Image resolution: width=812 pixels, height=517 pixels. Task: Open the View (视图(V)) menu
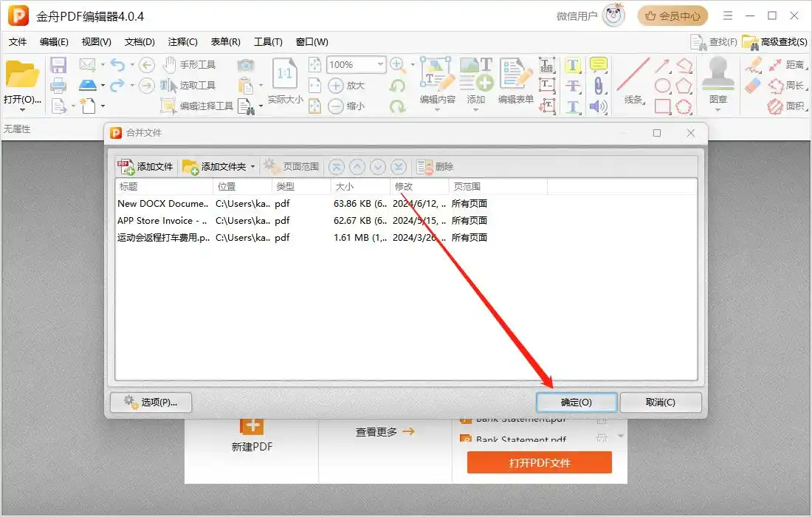click(96, 42)
